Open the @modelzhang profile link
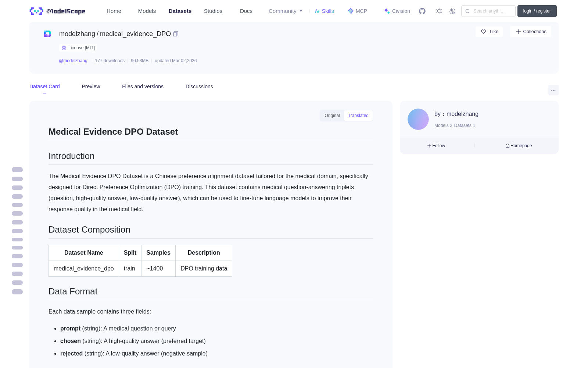 tap(73, 61)
